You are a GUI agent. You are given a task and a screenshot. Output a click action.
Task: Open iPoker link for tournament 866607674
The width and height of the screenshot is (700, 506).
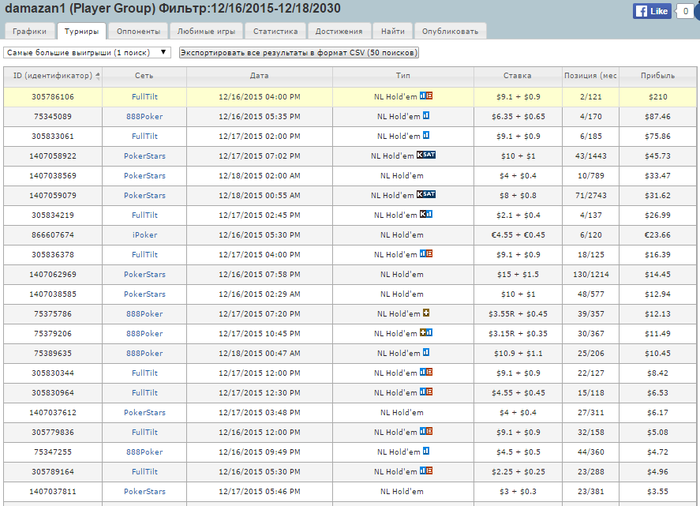[145, 235]
